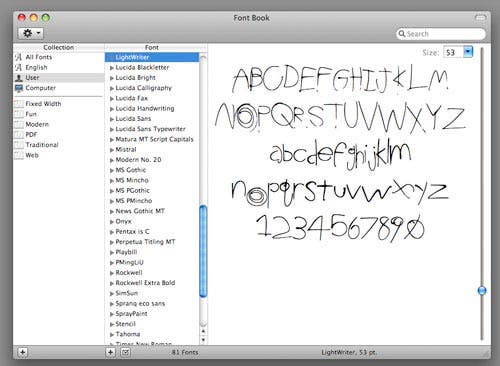Expand the Lucida Handwriting font
Image resolution: width=500 pixels, height=366 pixels.
pyautogui.click(x=112, y=109)
